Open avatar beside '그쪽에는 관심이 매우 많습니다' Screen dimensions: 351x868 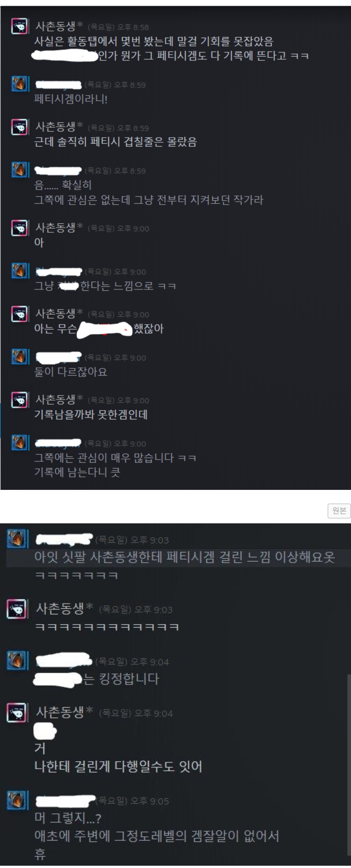pos(19,442)
